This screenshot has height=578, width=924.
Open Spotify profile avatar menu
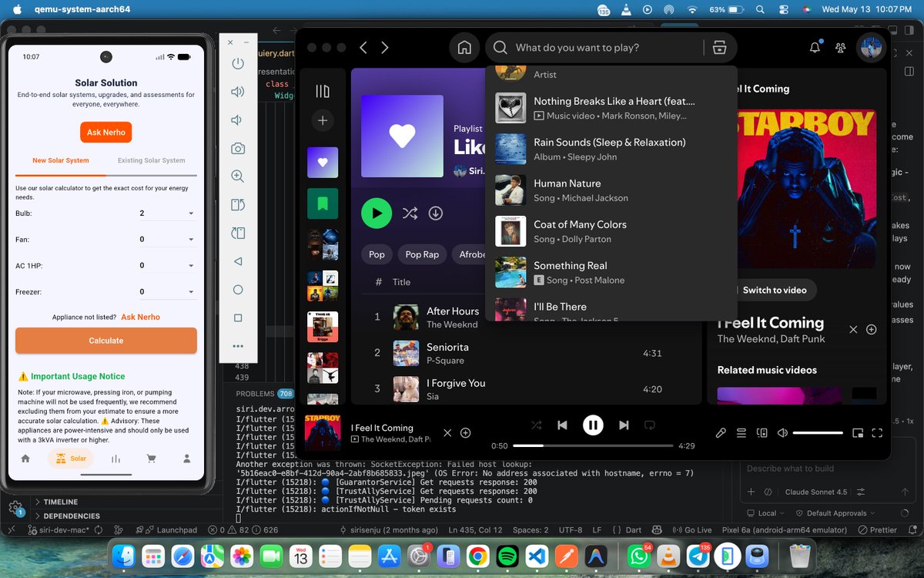[872, 48]
